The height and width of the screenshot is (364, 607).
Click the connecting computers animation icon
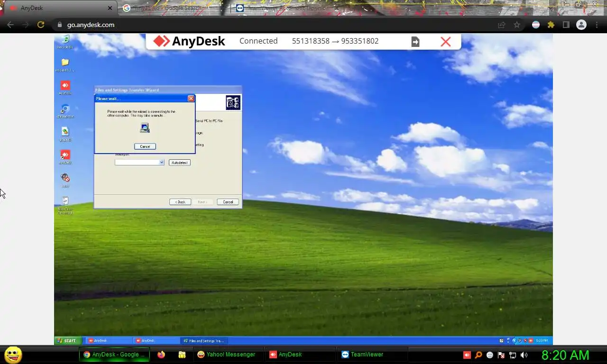145,127
